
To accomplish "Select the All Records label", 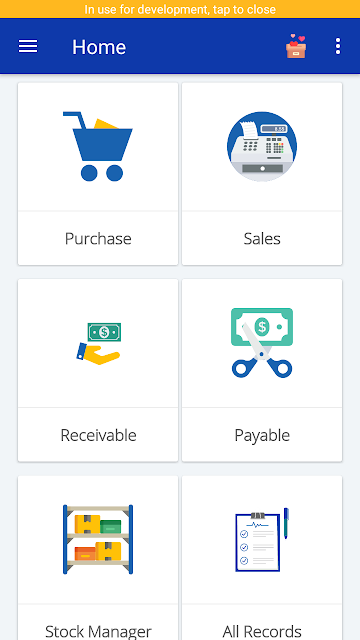I will click(x=262, y=631).
